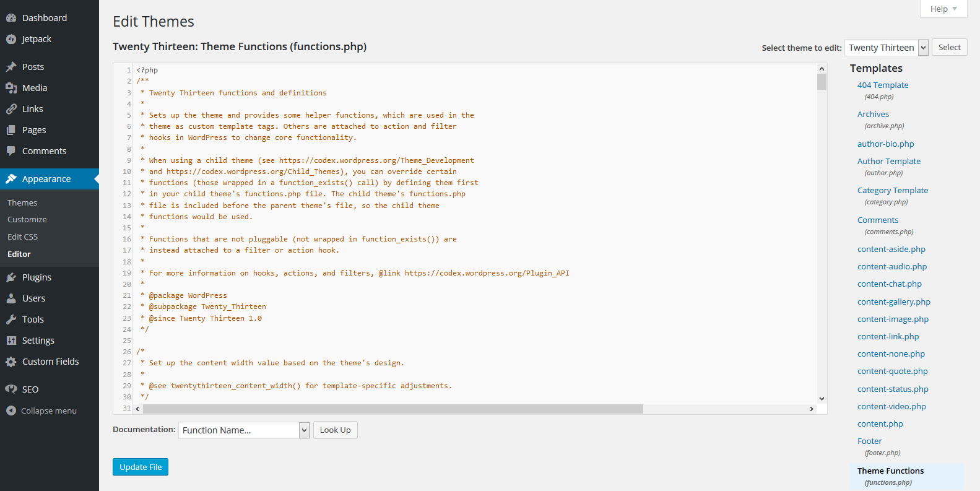Click the Tools wrench icon
Viewport: 980px width, 491px height.
tap(11, 319)
